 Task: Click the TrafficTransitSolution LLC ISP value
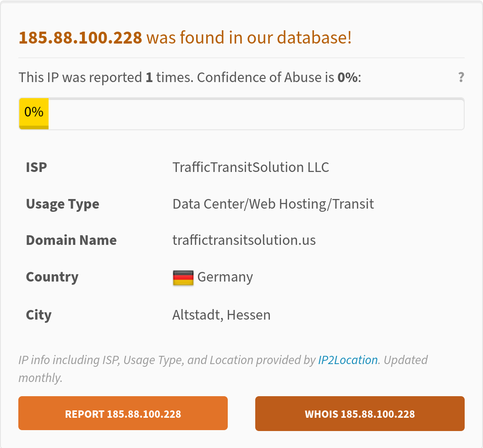pyautogui.click(x=251, y=167)
